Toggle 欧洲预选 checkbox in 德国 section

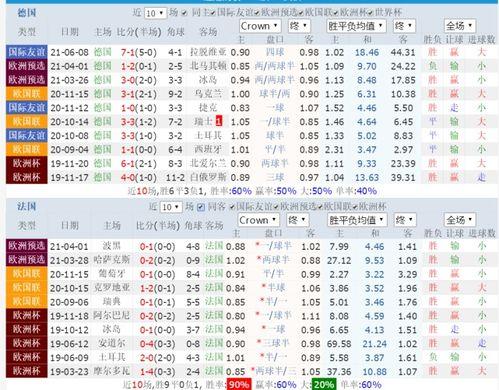[257, 13]
